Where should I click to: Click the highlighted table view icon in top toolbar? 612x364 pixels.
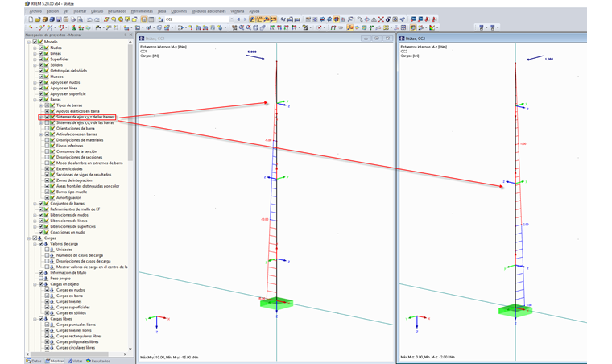pos(144,19)
